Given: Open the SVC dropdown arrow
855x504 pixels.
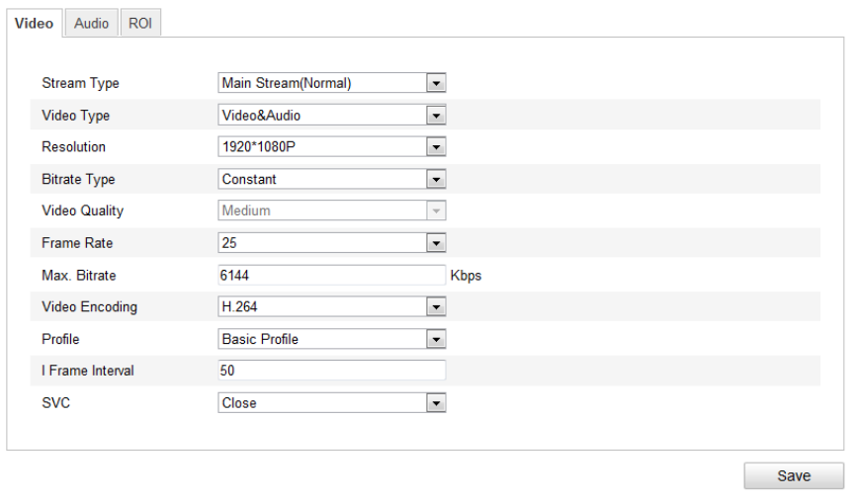Looking at the screenshot, I should point(436,403).
